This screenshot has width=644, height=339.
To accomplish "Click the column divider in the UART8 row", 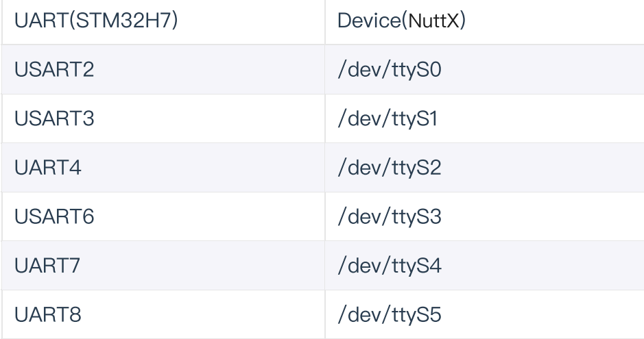I will point(325,314).
